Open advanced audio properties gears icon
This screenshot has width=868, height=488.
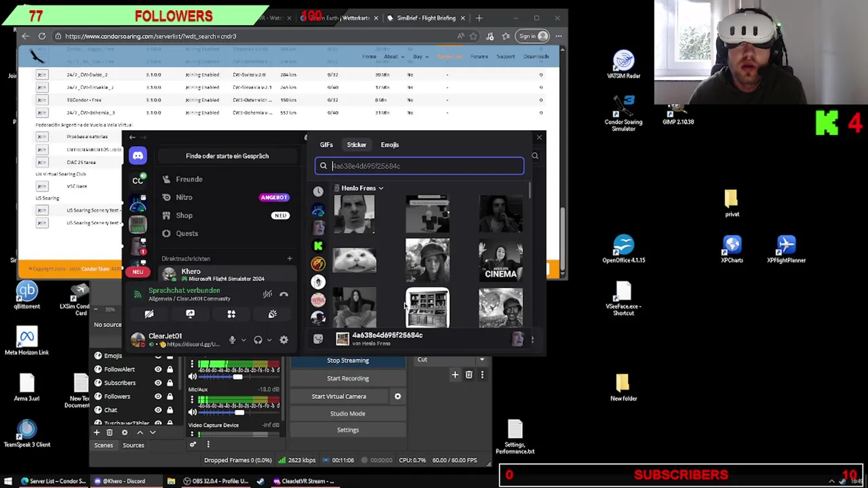pyautogui.click(x=193, y=445)
